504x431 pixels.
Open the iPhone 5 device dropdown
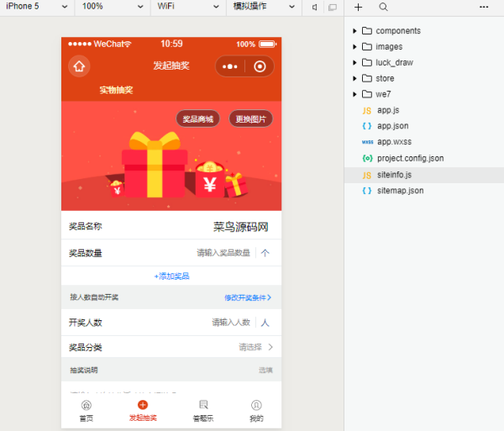(x=37, y=7)
